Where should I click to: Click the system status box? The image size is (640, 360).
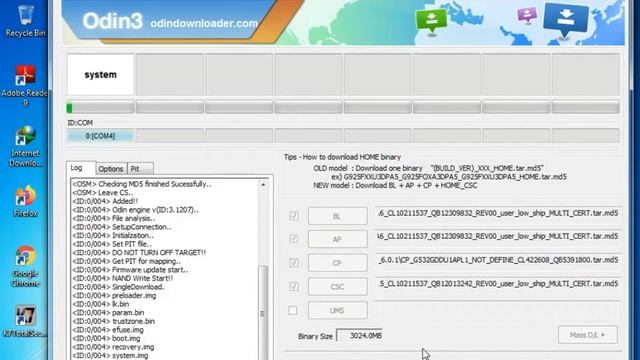click(100, 75)
